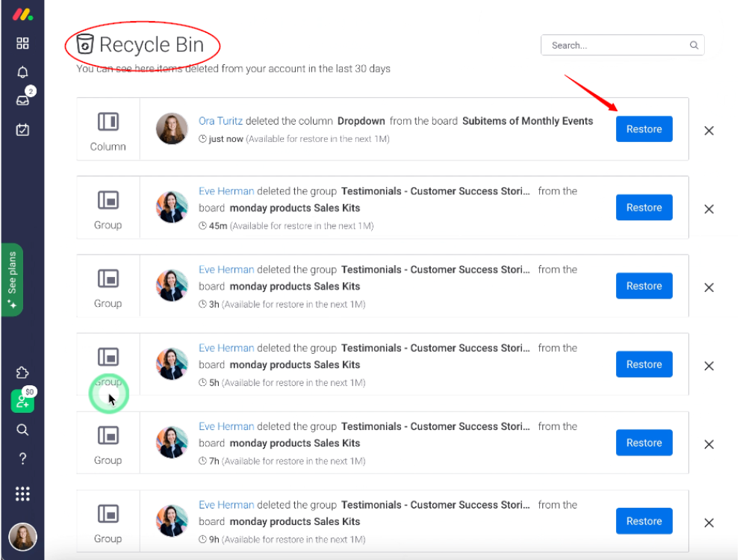Open Eve Herman link in 5h row

226,348
